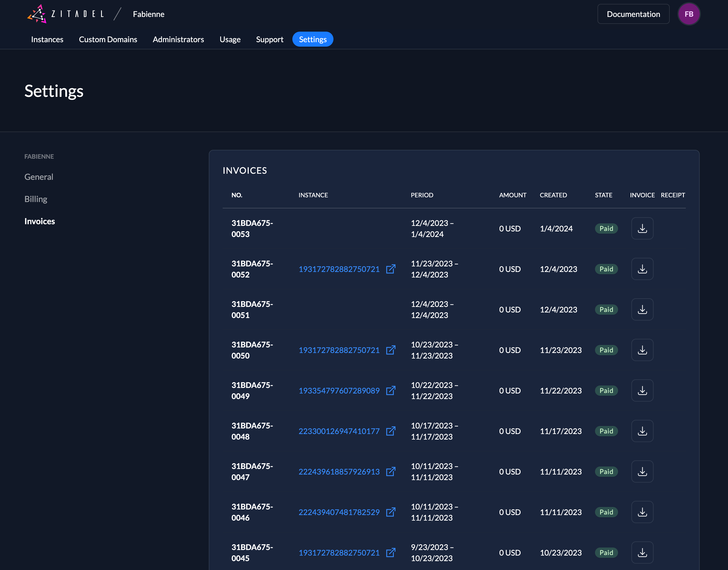Click created date 1/4/2024
The height and width of the screenshot is (570, 728).
pos(556,229)
